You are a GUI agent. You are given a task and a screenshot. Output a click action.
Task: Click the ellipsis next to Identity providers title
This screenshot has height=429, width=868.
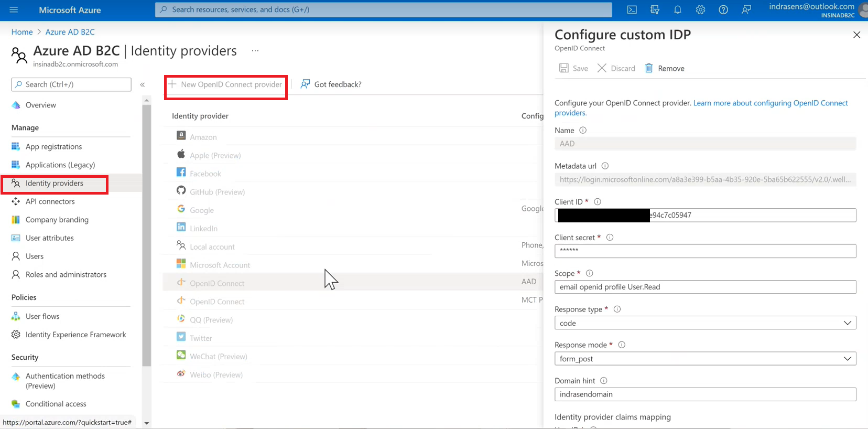click(x=255, y=51)
